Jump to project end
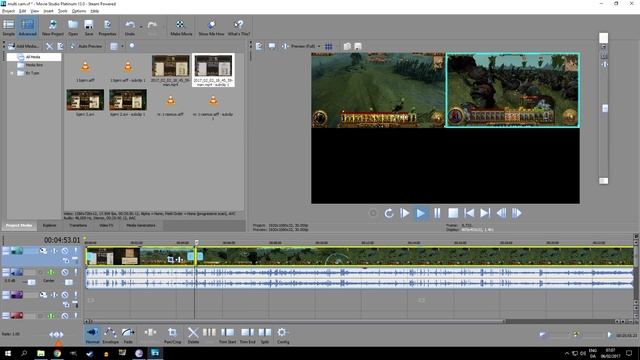The image size is (640, 360). coord(485,213)
